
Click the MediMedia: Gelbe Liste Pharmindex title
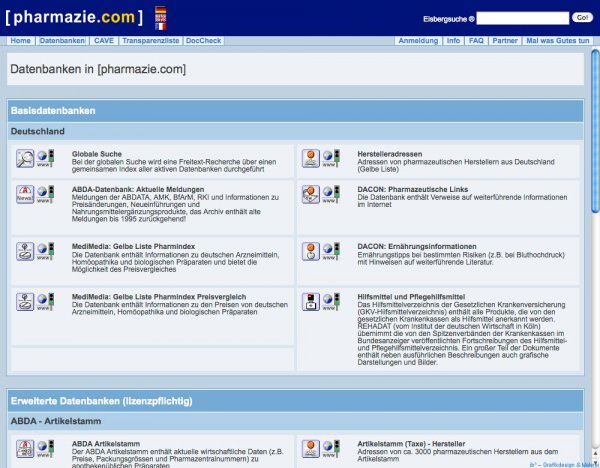tap(134, 246)
